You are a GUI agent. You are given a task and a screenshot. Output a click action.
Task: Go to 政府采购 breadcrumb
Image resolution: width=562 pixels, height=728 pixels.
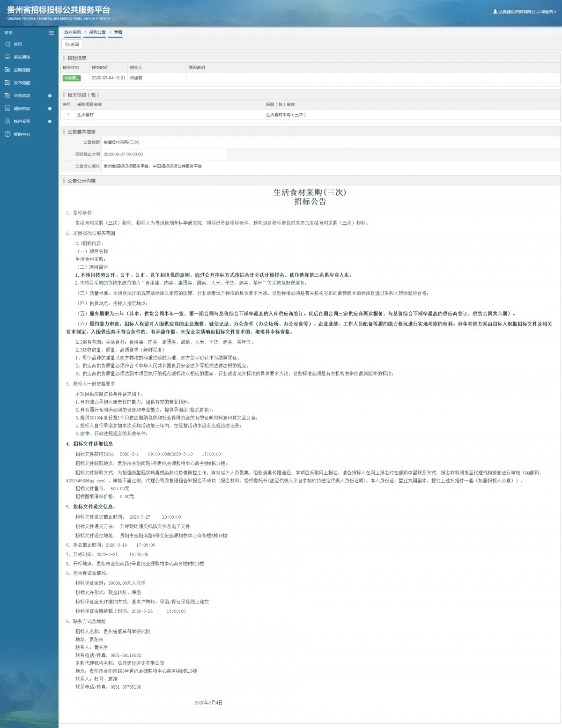pyautogui.click(x=73, y=32)
